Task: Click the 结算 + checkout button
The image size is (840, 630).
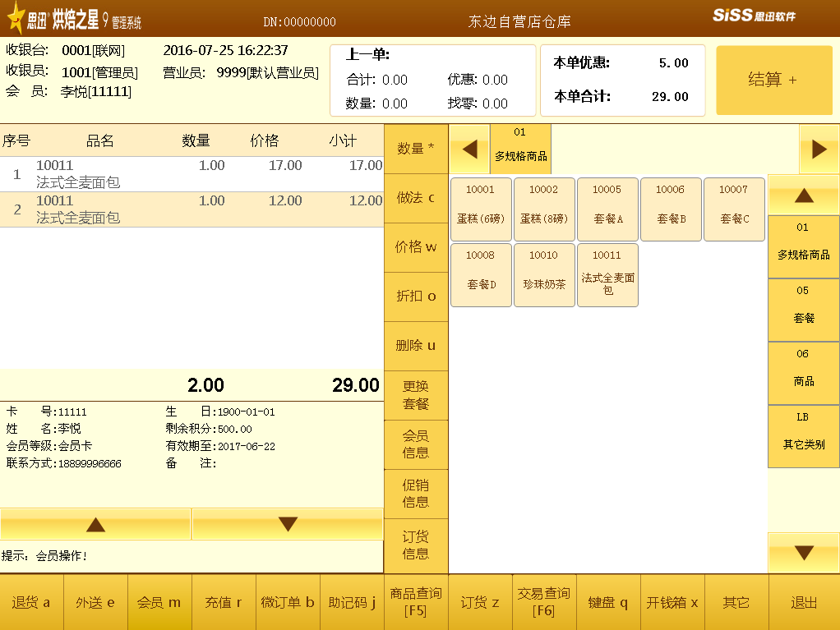Action: click(x=773, y=80)
